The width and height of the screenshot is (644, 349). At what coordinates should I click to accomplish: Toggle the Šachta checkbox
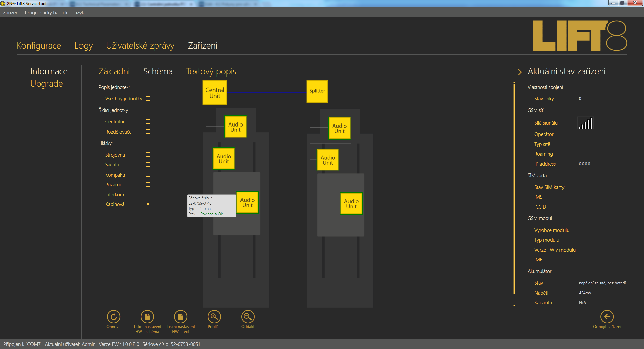[x=148, y=165]
